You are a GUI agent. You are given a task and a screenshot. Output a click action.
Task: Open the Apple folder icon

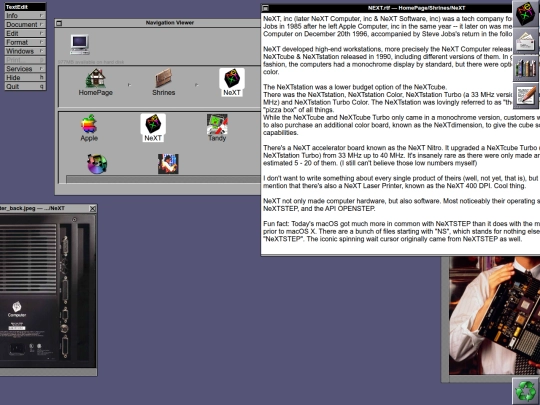pos(89,124)
